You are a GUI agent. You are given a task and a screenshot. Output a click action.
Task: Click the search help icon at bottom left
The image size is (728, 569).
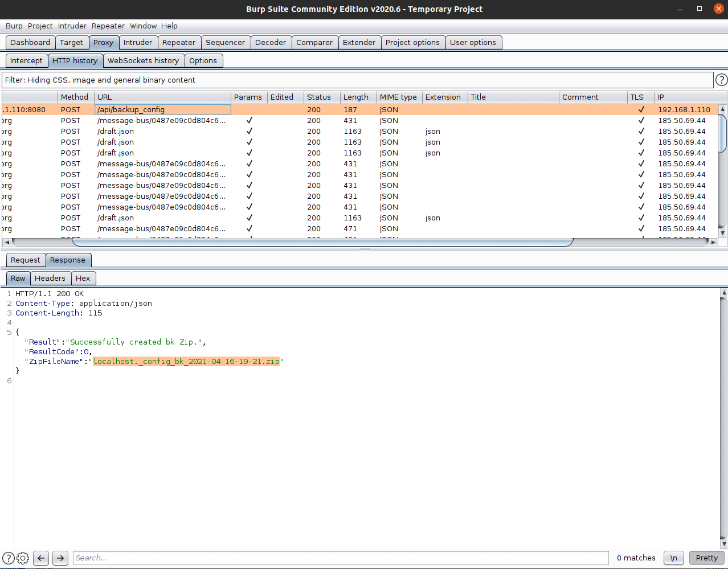coord(9,558)
